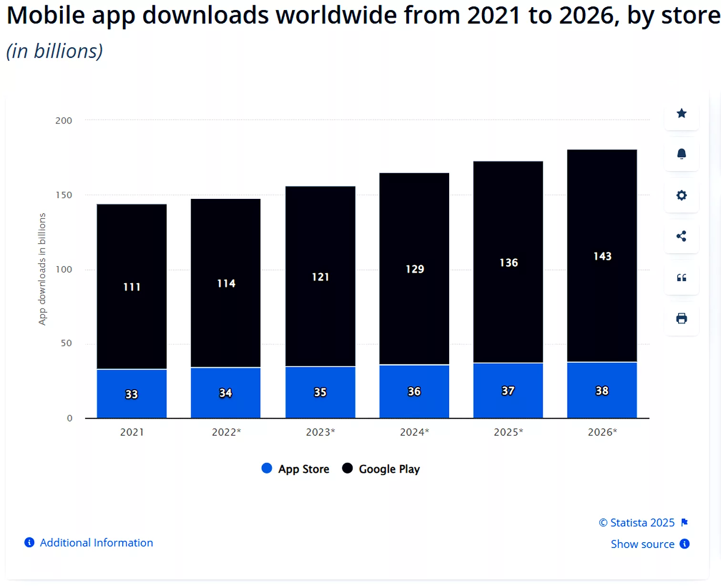Click the favorite star icon
This screenshot has height=588, width=721.
(x=681, y=113)
